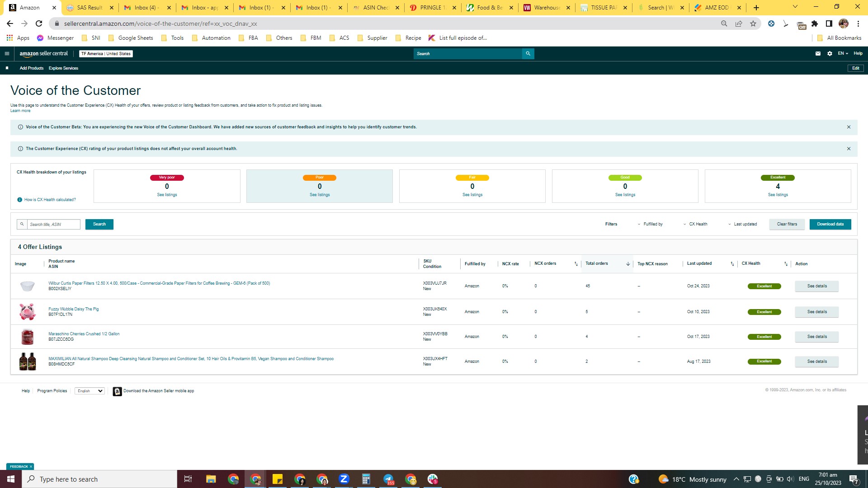Open the EN language dropdown
Viewport: 868px width, 488px height.
pyautogui.click(x=843, y=54)
